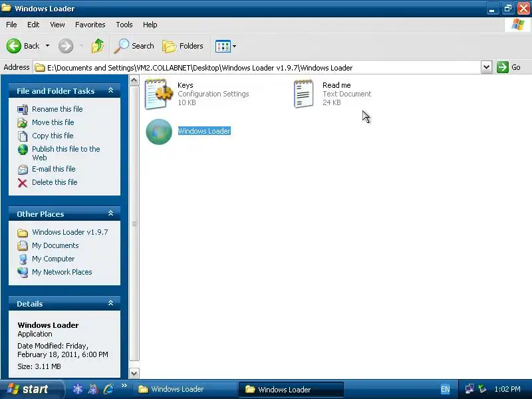This screenshot has height=399, width=532.
Task: Open the View menu
Action: click(57, 25)
